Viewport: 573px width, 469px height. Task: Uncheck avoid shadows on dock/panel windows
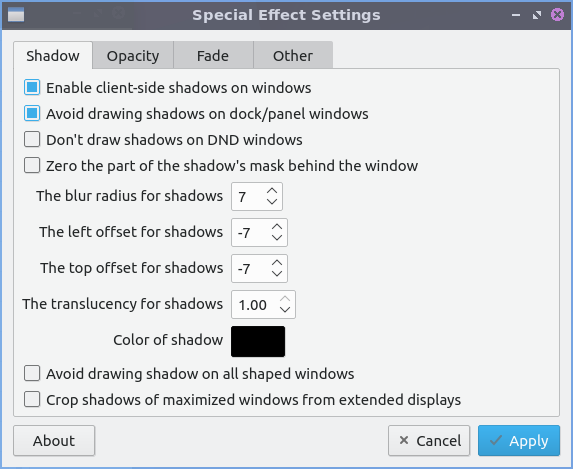pos(32,114)
